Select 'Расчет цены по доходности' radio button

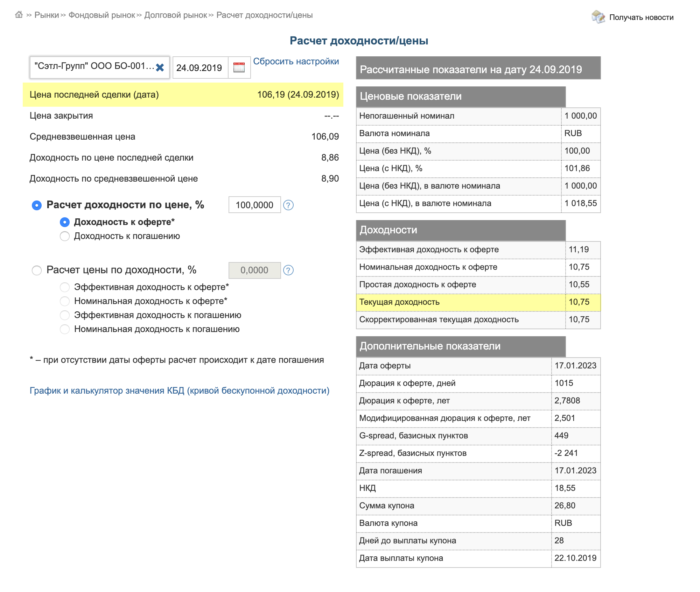[x=37, y=270]
